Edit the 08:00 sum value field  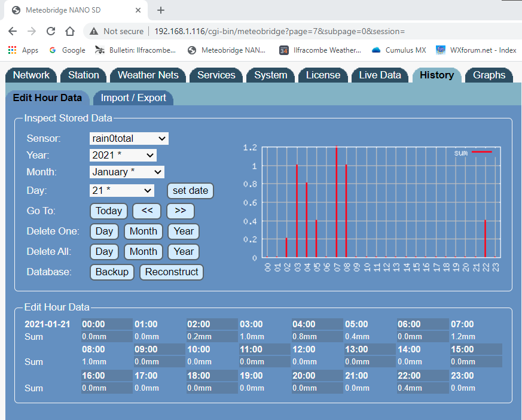(x=106, y=362)
